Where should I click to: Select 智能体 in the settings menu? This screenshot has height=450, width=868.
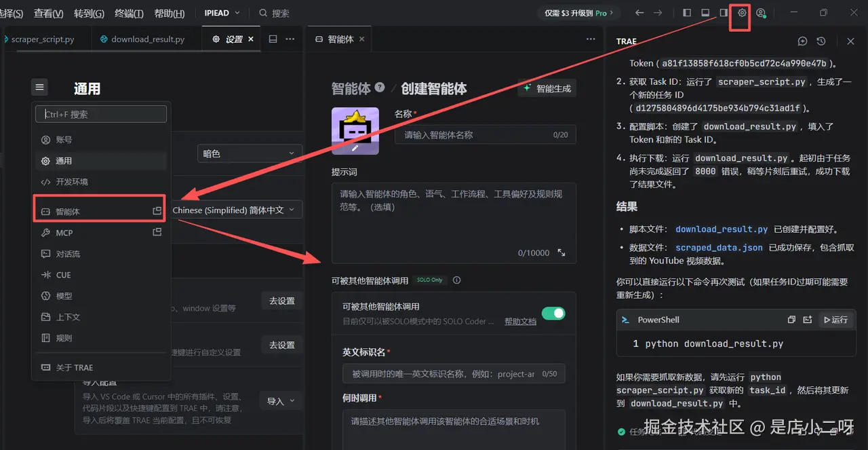pyautogui.click(x=100, y=211)
